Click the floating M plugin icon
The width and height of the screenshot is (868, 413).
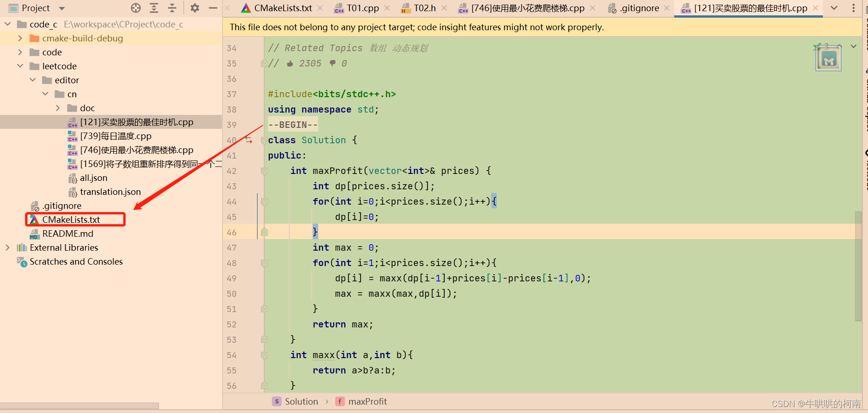[x=828, y=59]
